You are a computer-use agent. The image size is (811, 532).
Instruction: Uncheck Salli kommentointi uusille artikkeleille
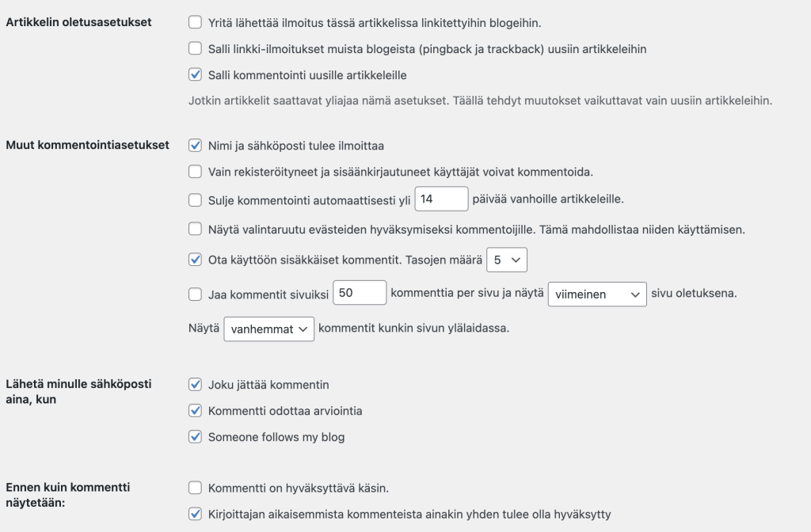pos(195,75)
